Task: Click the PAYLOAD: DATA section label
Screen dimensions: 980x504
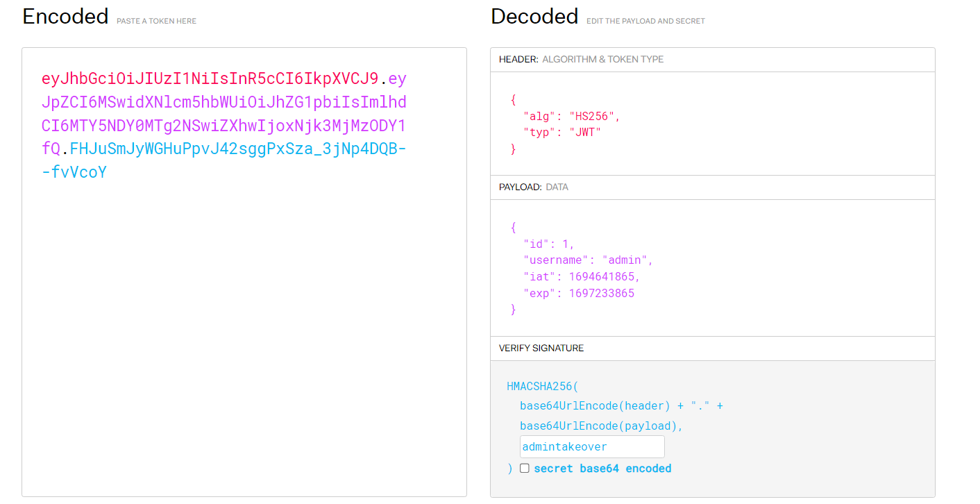Action: pos(533,187)
